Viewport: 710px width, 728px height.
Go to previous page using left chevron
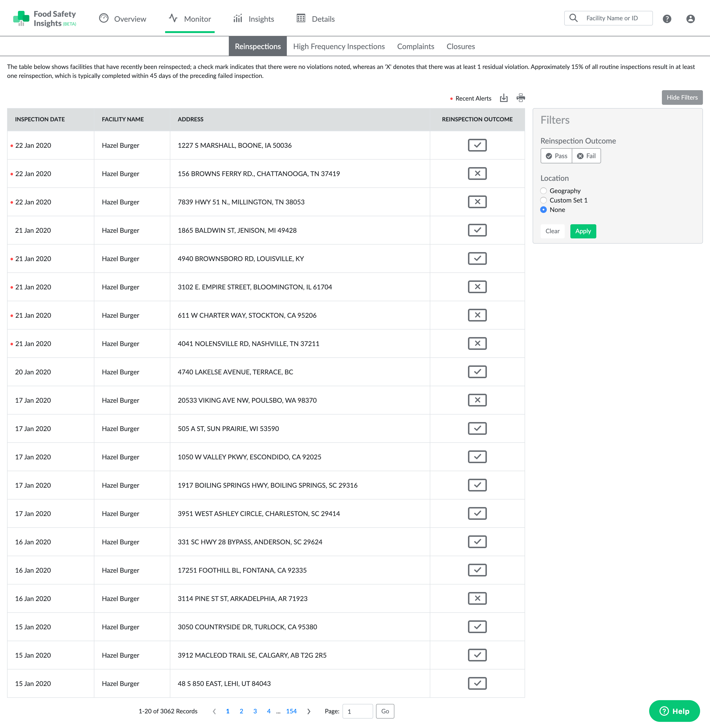[x=214, y=711]
